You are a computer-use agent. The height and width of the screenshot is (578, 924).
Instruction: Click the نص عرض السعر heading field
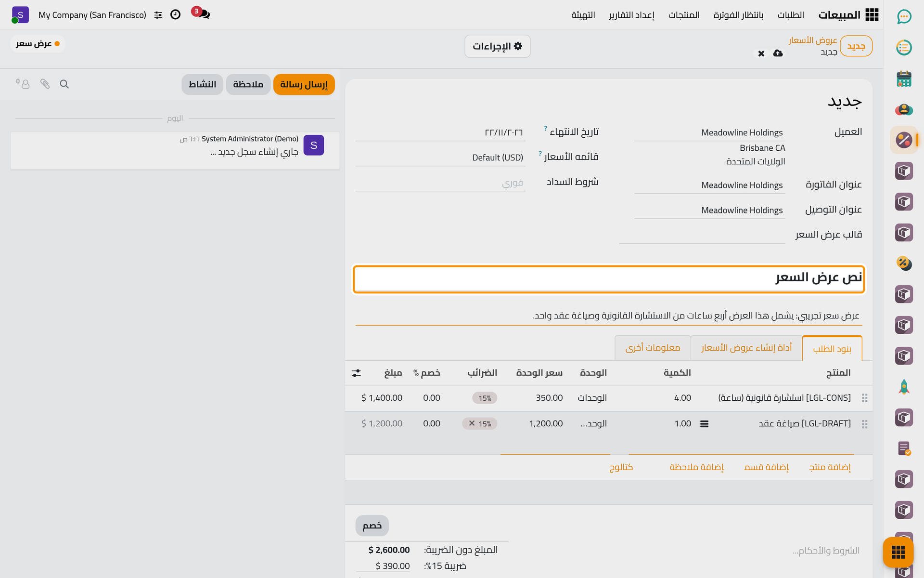click(x=609, y=279)
